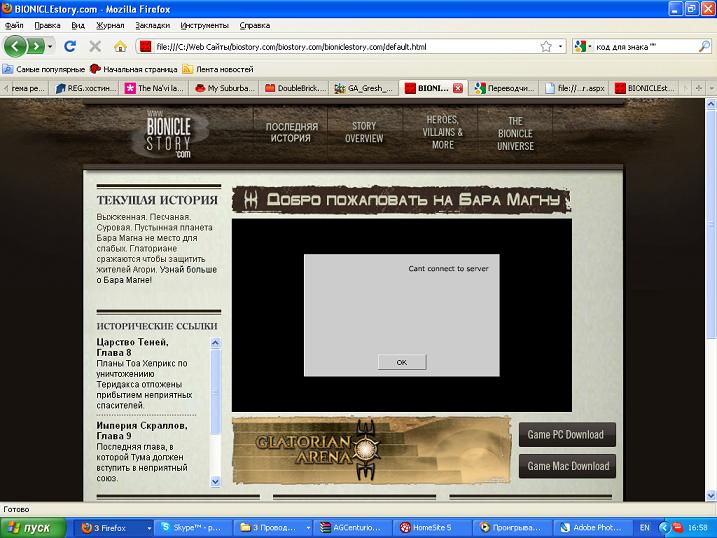
Task: Close the active BIONI... tab
Action: [458, 88]
